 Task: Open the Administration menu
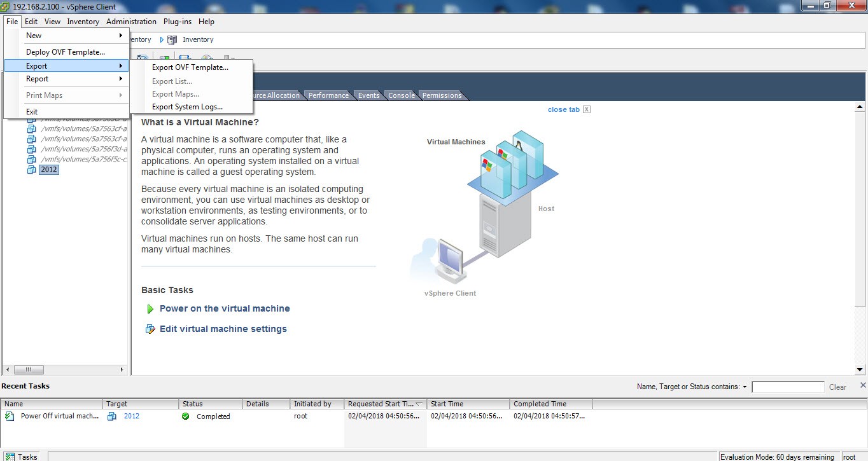[131, 22]
